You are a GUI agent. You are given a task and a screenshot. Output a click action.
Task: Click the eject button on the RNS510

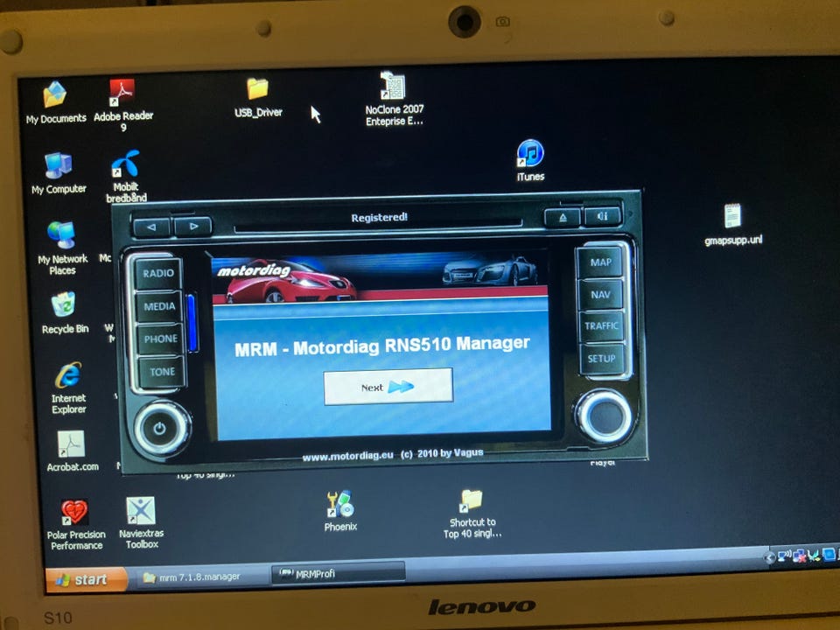(563, 218)
